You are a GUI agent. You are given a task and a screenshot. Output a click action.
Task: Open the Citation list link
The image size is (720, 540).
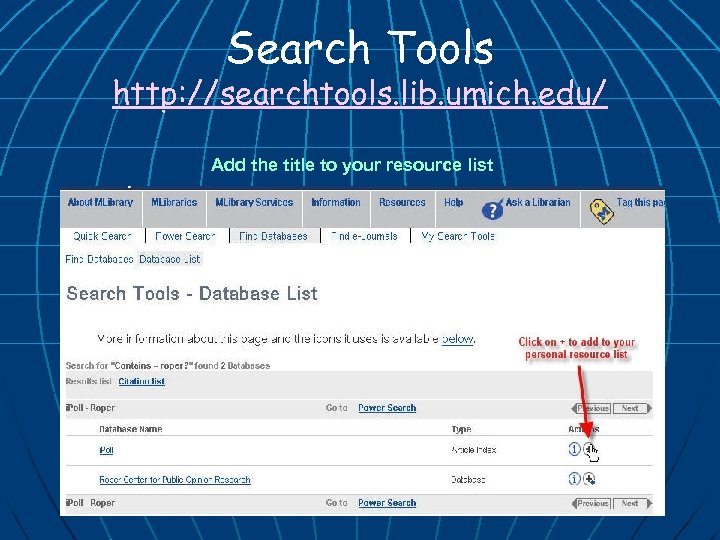[141, 381]
